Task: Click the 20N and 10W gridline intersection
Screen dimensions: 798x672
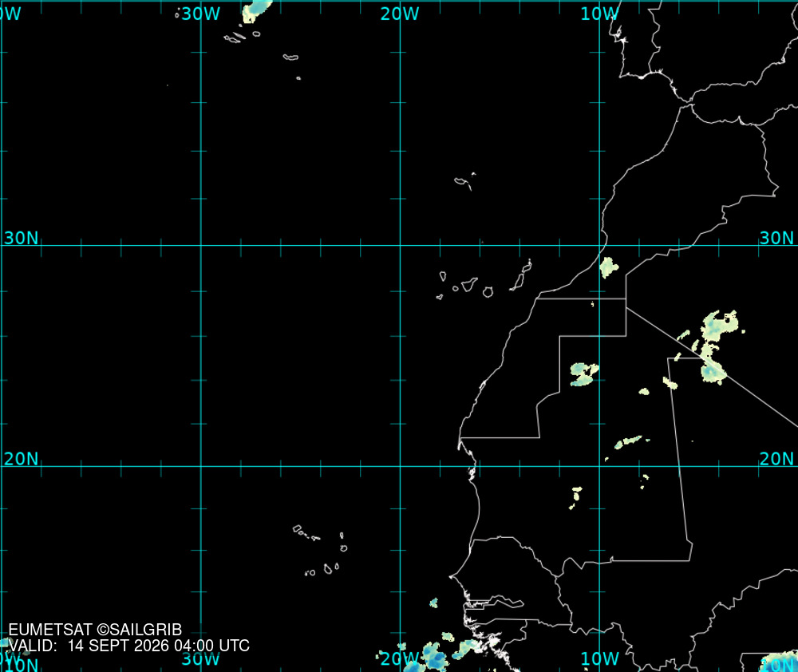Action: (x=599, y=466)
